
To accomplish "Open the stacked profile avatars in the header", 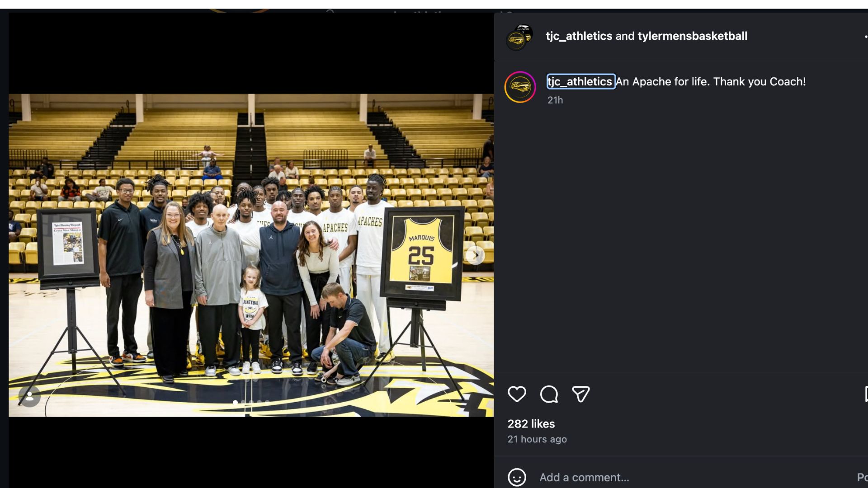I will (x=519, y=37).
